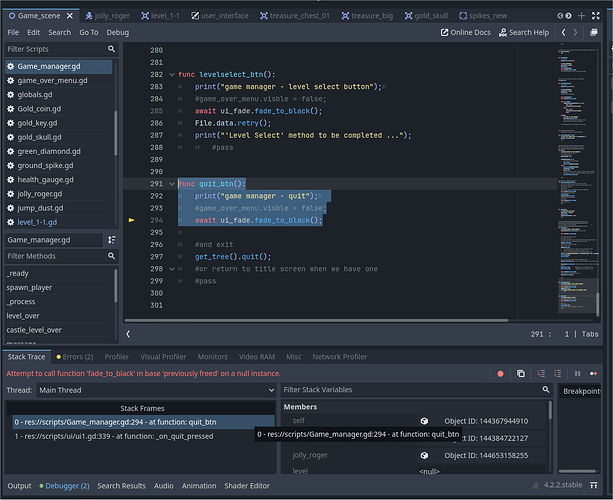Open level_1-1.gd script
Screen dimensions: 613x500
pyautogui.click(x=59, y=222)
